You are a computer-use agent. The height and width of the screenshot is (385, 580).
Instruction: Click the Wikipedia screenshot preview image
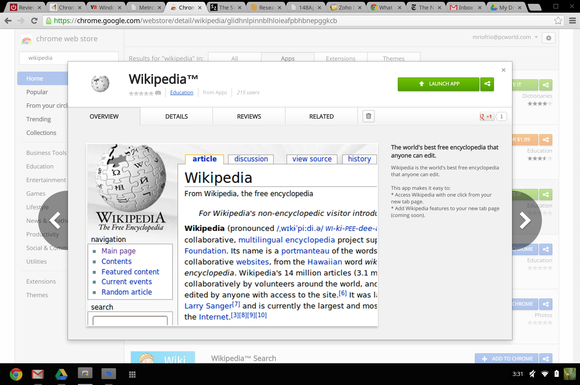232,235
